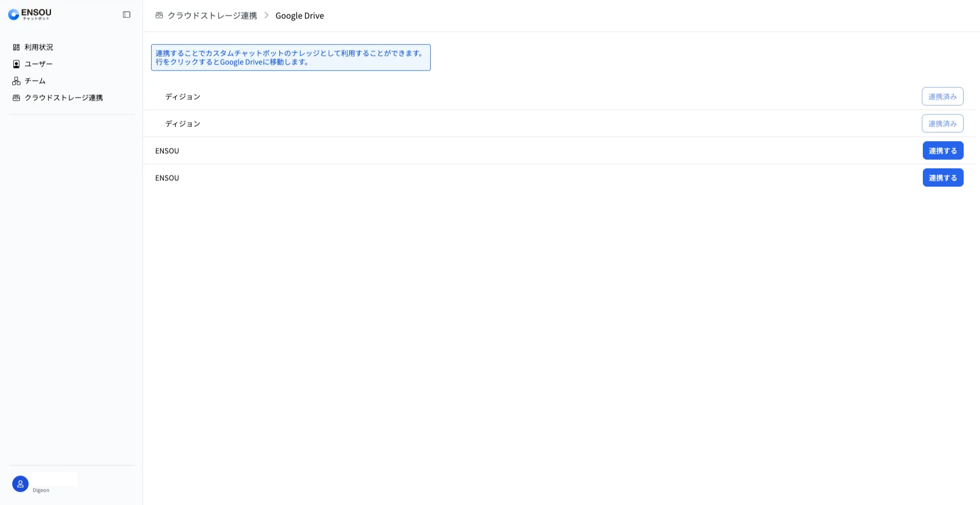This screenshot has width=980, height=505.
Task: Collapse the sidebar with the panel icon
Action: (x=127, y=15)
